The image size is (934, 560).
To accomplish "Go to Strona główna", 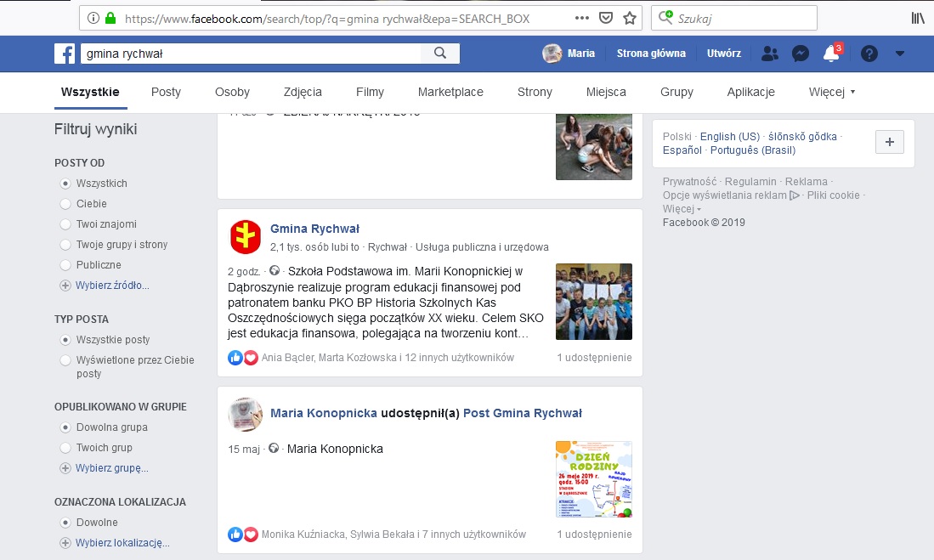I will pos(651,54).
